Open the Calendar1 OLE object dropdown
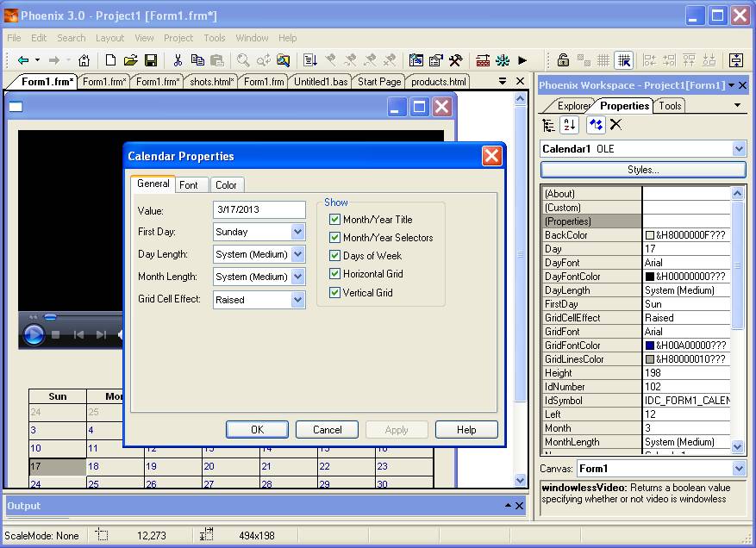756x548 pixels. pos(739,149)
